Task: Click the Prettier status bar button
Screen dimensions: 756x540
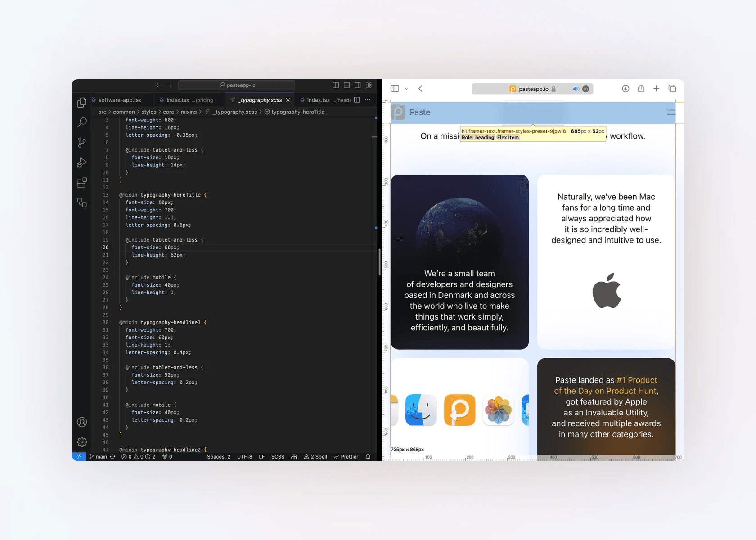Action: (x=346, y=457)
